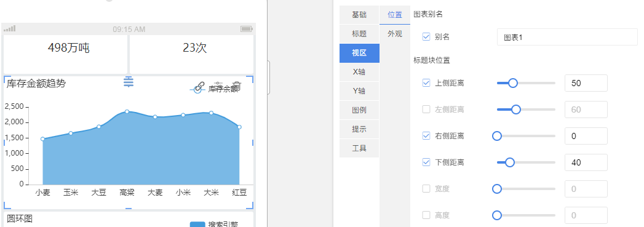Viewport: 644px width, 227px height.
Task: Click the 宽度 value field
Action: [x=586, y=188]
